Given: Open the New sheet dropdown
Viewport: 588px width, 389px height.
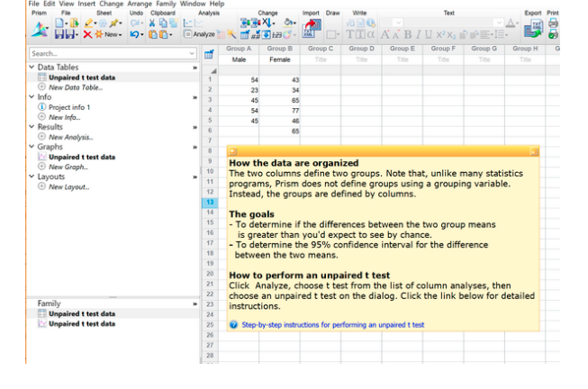Looking at the screenshot, I should pyautogui.click(x=120, y=35).
